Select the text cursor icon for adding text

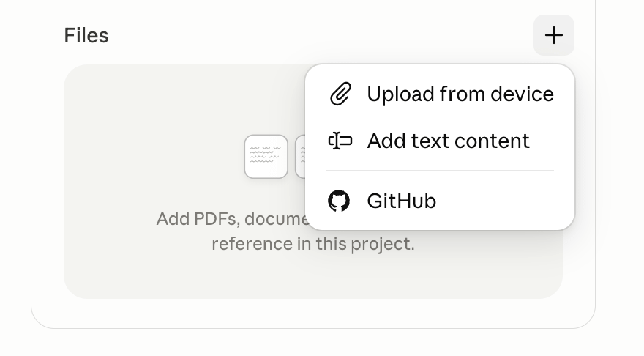pyautogui.click(x=340, y=141)
